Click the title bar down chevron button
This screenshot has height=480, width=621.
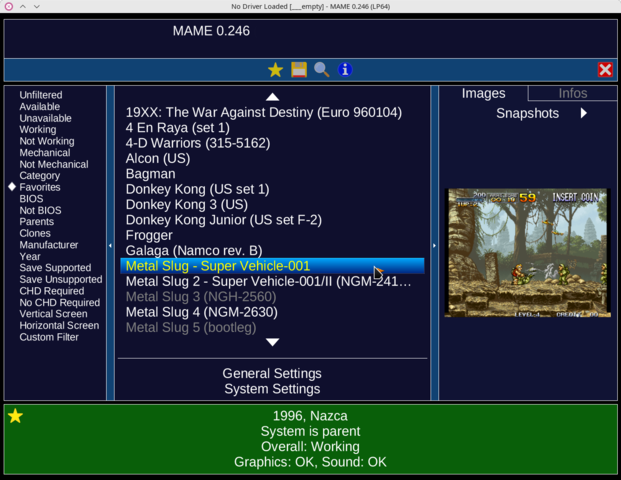click(x=37, y=6)
